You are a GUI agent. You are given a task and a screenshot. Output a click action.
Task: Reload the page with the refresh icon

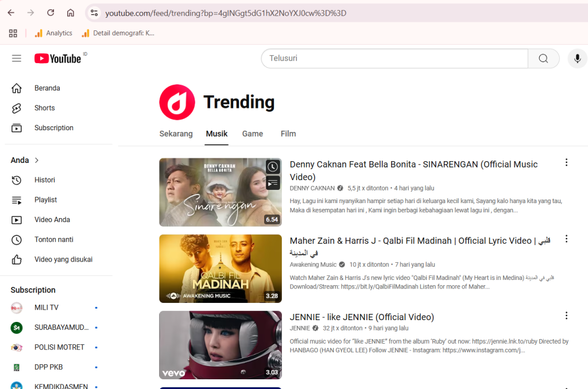(x=51, y=13)
